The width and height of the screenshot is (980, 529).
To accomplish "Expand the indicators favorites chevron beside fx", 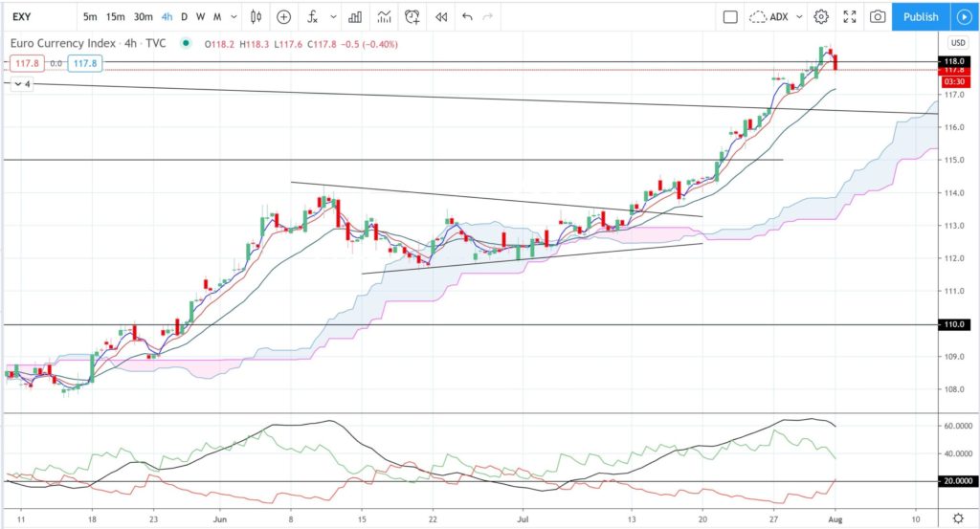I will click(333, 17).
